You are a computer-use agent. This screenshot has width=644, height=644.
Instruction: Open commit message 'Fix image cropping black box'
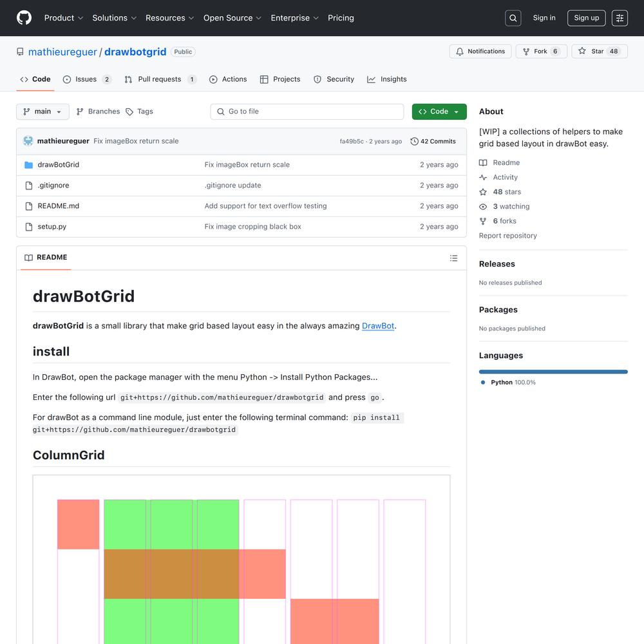[252, 227]
